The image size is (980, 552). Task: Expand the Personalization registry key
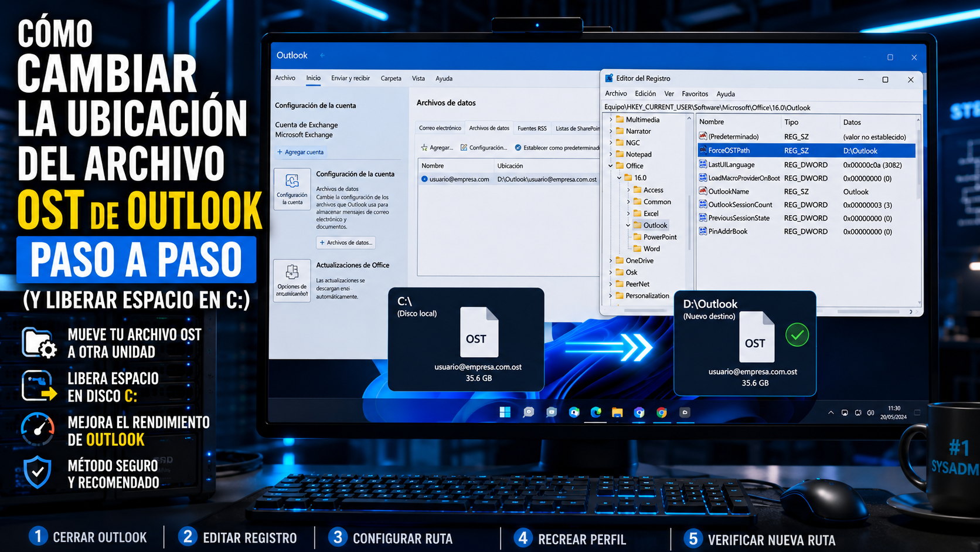[611, 296]
